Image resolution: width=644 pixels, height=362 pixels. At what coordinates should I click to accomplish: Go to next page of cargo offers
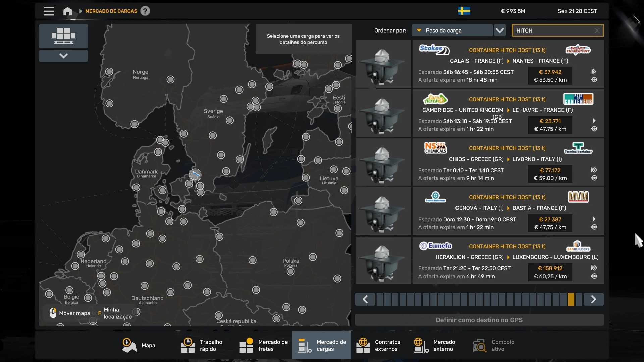tap(593, 299)
